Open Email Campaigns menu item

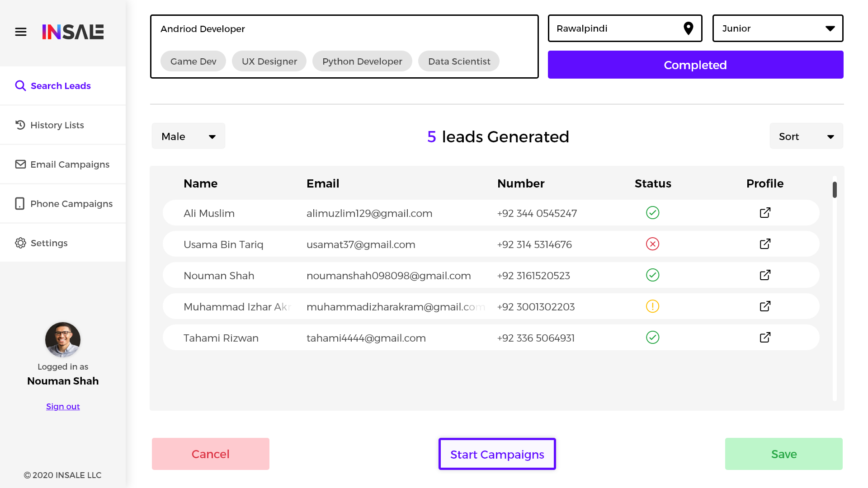coord(63,164)
